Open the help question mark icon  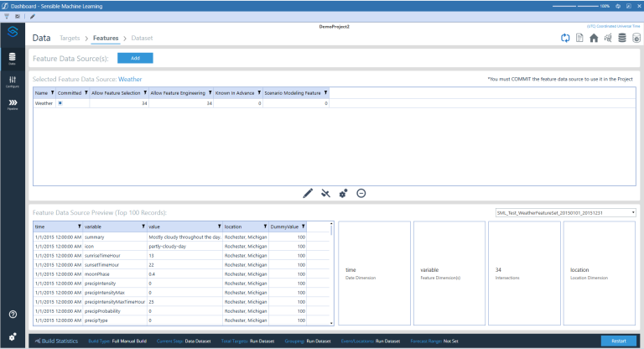(x=13, y=314)
